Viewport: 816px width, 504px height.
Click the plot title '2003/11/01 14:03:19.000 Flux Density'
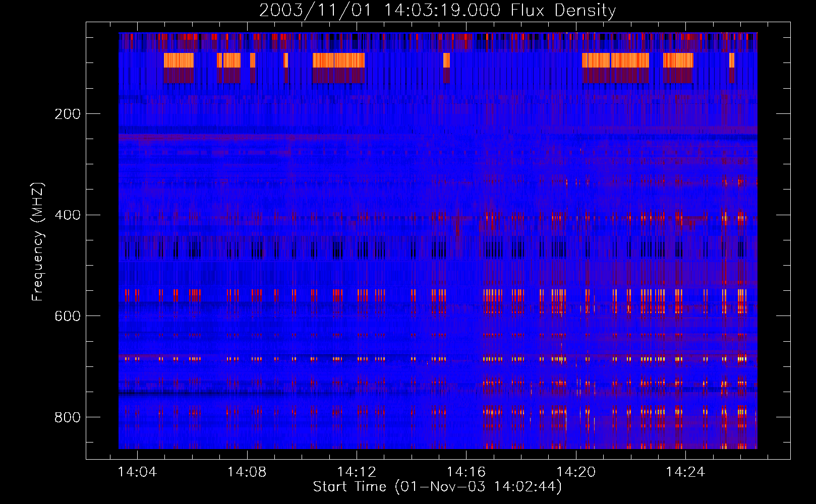(x=437, y=11)
